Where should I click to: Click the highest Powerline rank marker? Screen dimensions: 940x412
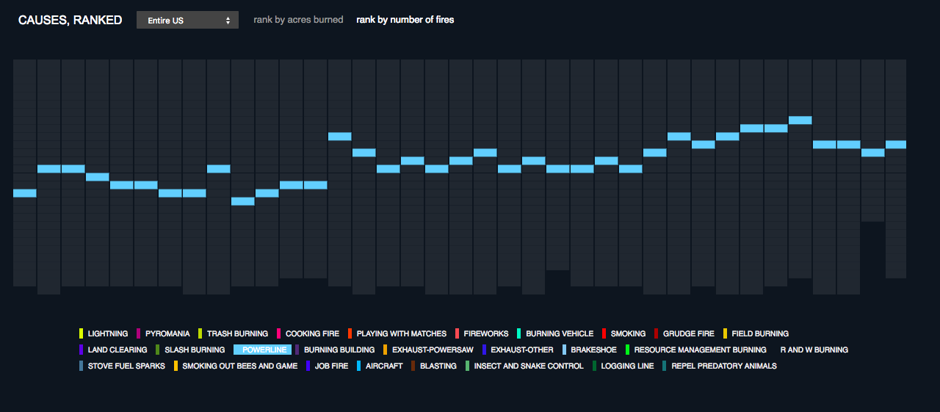click(800, 120)
